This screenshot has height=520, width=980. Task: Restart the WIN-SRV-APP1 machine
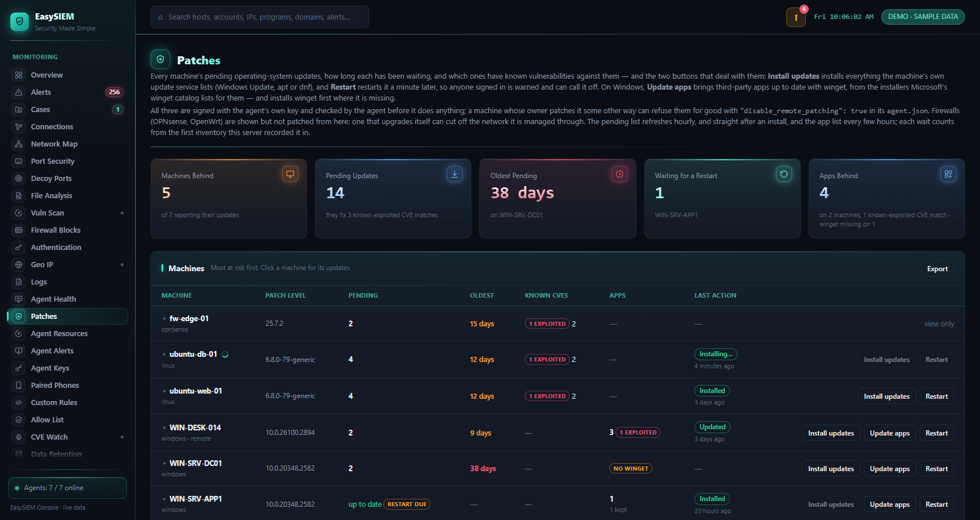(937, 504)
